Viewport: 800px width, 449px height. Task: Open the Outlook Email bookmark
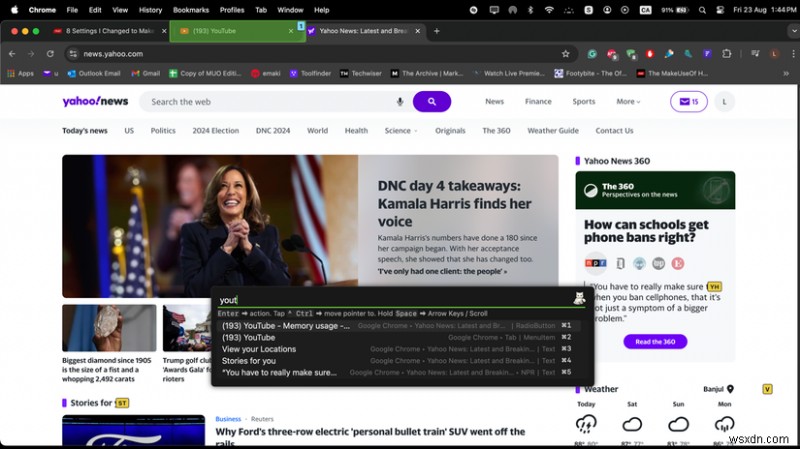(94, 73)
